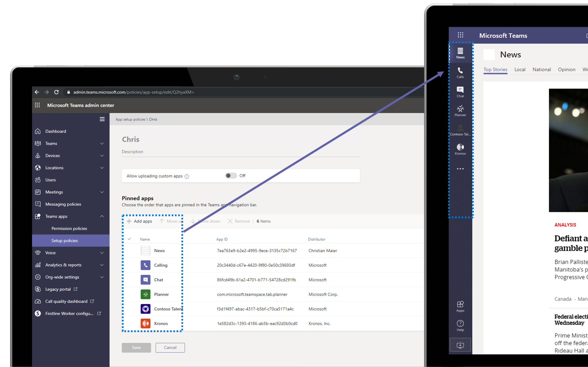
Task: Open Contoso Talent in Teams rail
Action: point(460,130)
